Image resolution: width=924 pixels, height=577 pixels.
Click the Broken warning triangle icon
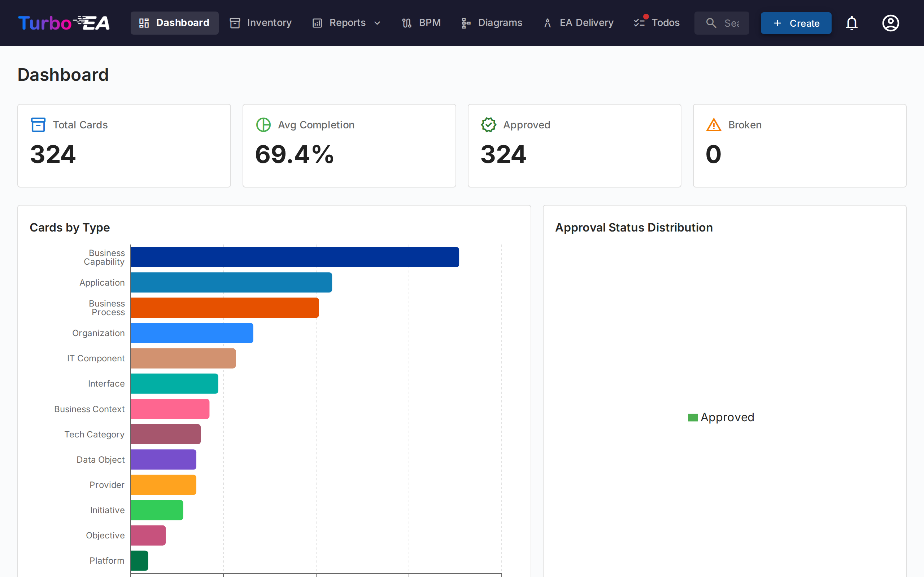713,125
